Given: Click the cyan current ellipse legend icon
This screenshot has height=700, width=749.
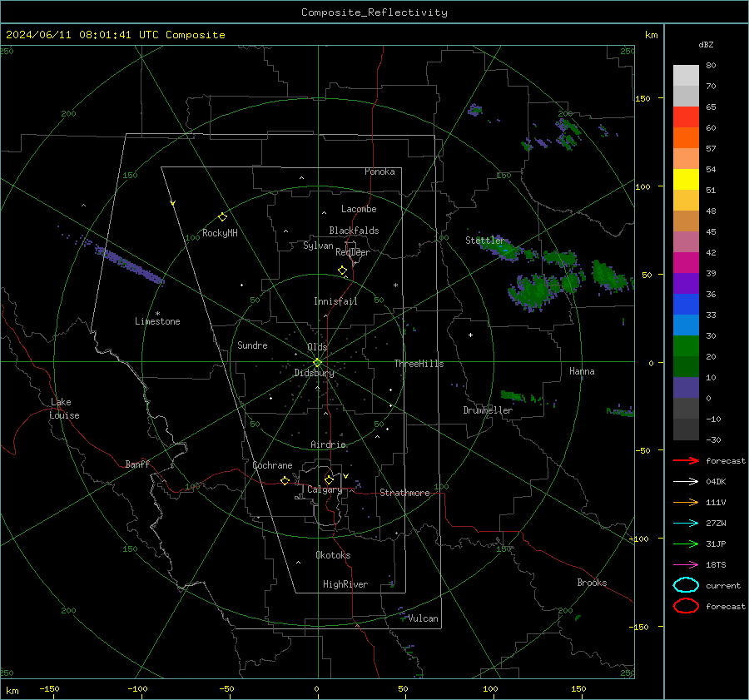Looking at the screenshot, I should point(686,585).
